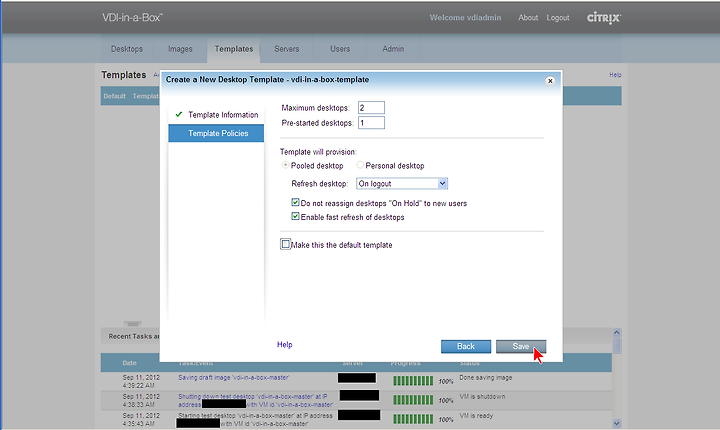
Task: Toggle Enable fast refresh of desktops checkbox
Action: pyautogui.click(x=295, y=216)
